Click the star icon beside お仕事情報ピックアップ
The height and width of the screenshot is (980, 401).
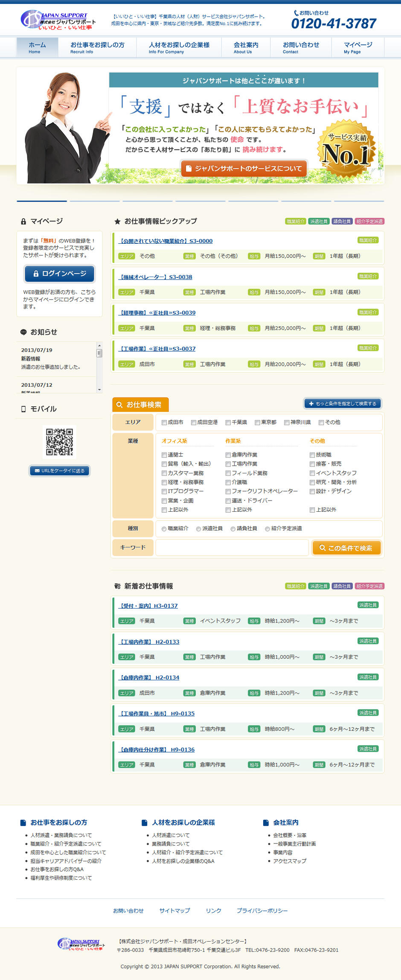117,222
